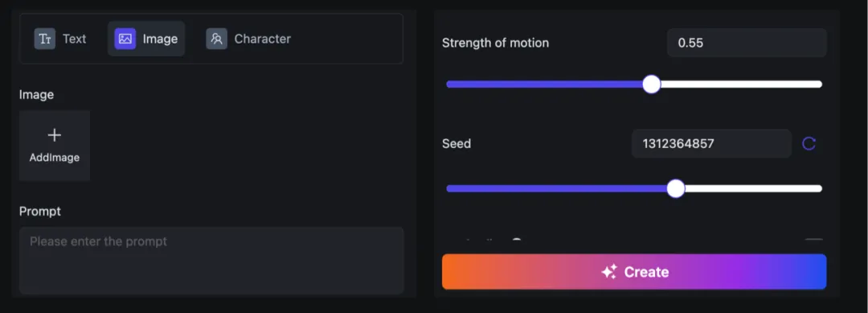This screenshot has width=868, height=313.
Task: Click the plus icon above AddImage
Action: [55, 135]
